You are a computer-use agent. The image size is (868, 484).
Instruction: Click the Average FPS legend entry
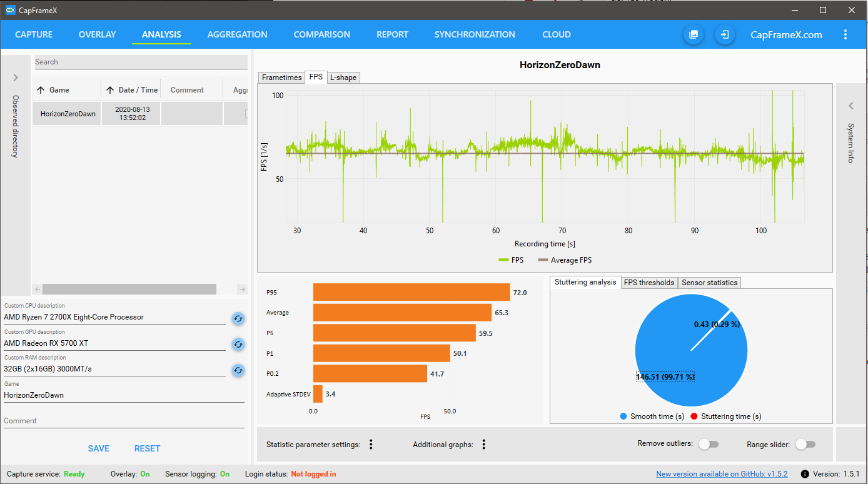[x=565, y=260]
